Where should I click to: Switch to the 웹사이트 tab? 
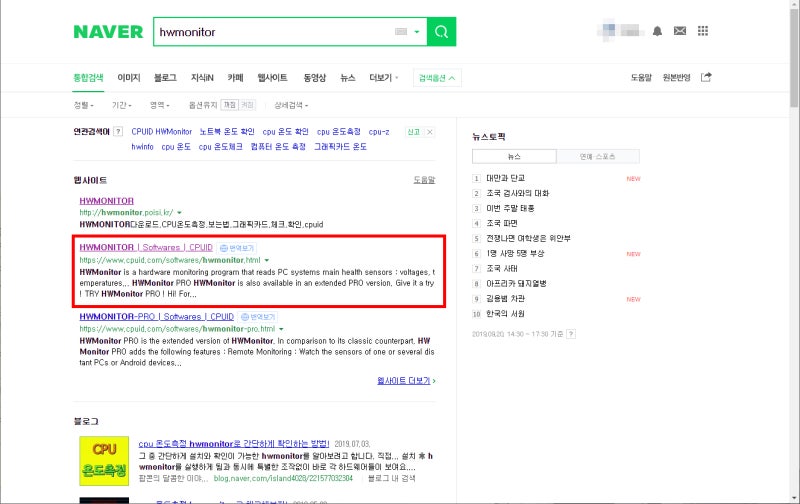pyautogui.click(x=272, y=78)
